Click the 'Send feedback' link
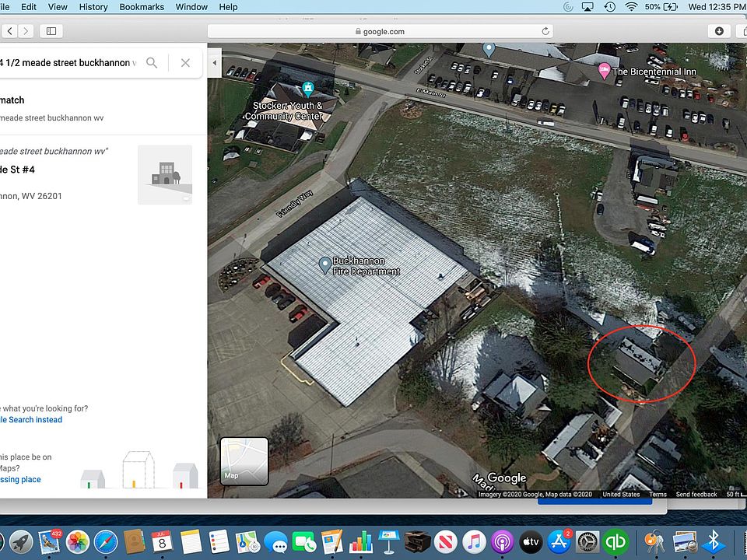The height and width of the screenshot is (560, 747). pos(696,495)
